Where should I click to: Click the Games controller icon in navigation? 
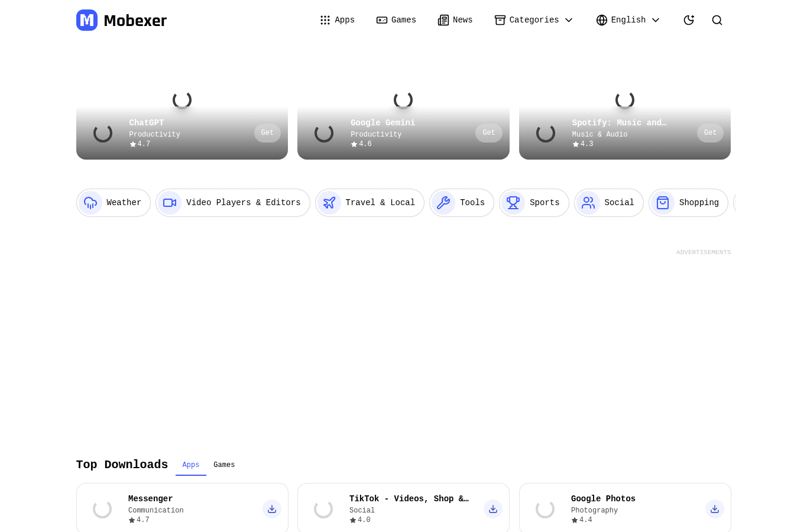click(382, 20)
